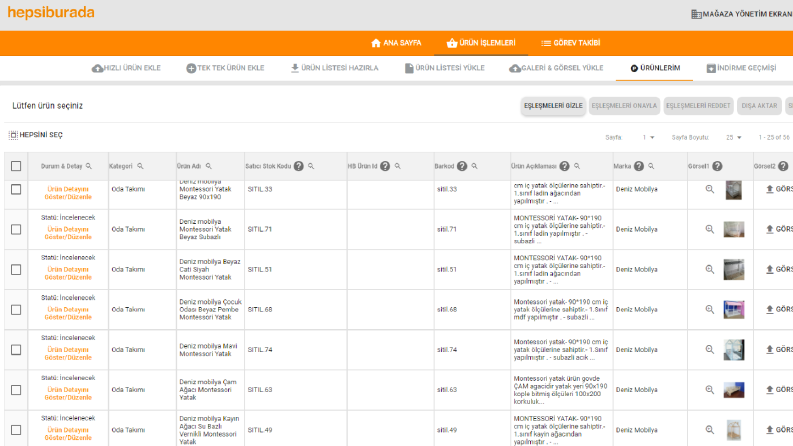Click the search icon beside Barkod header
This screenshot has height=446, width=793.
474,166
